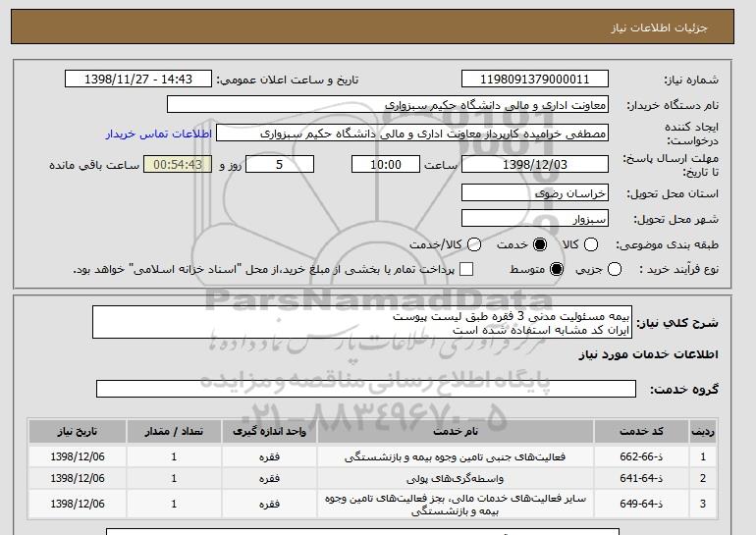The height and width of the screenshot is (535, 756).
Task: Click the announcement date field 1398/11/27 - 14:43
Action: point(138,80)
